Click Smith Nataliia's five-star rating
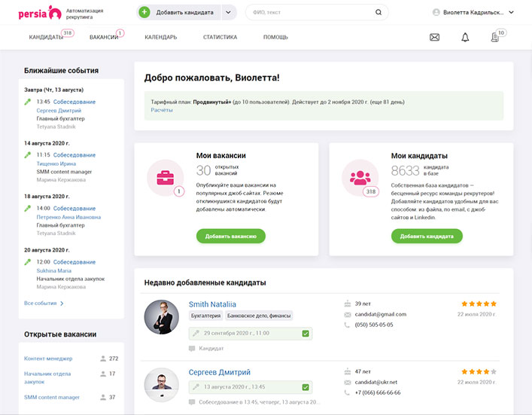 (479, 304)
